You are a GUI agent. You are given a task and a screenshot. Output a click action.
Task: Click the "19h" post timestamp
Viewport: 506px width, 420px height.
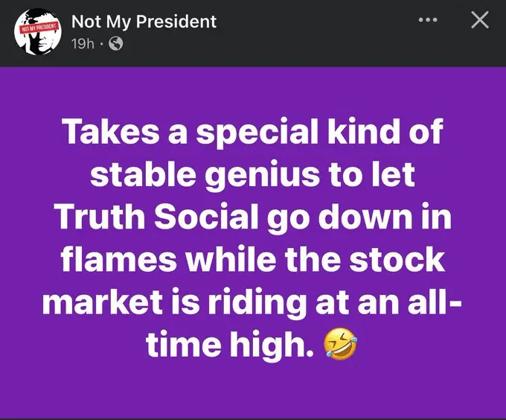(x=82, y=44)
